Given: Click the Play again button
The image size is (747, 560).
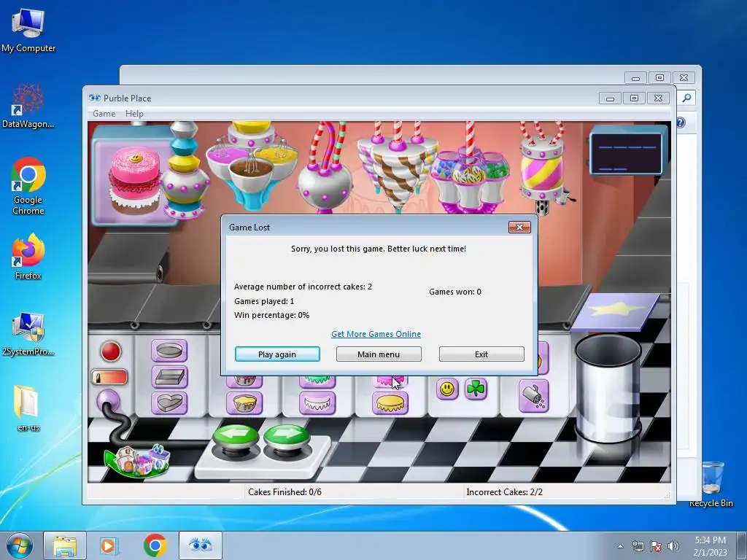Looking at the screenshot, I should coord(277,354).
